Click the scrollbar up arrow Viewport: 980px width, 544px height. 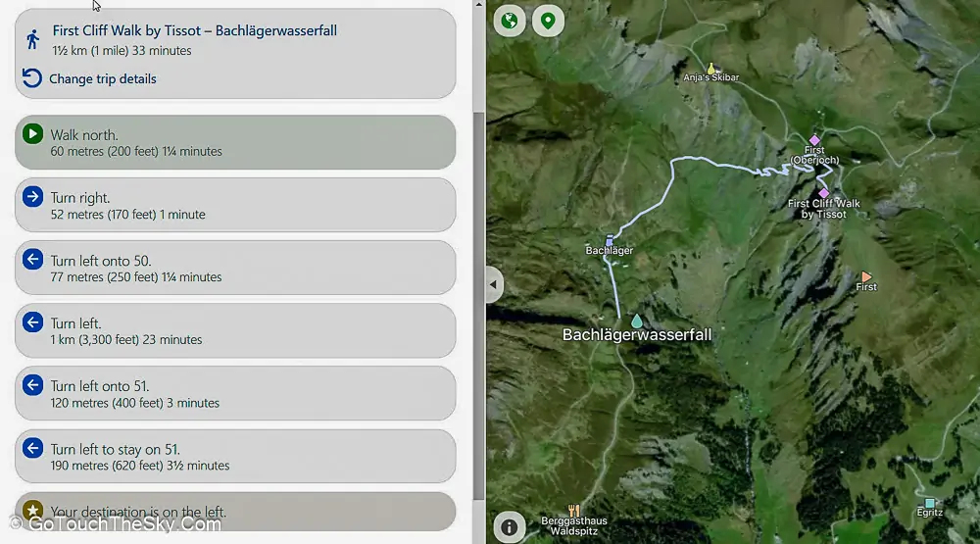pos(479,4)
